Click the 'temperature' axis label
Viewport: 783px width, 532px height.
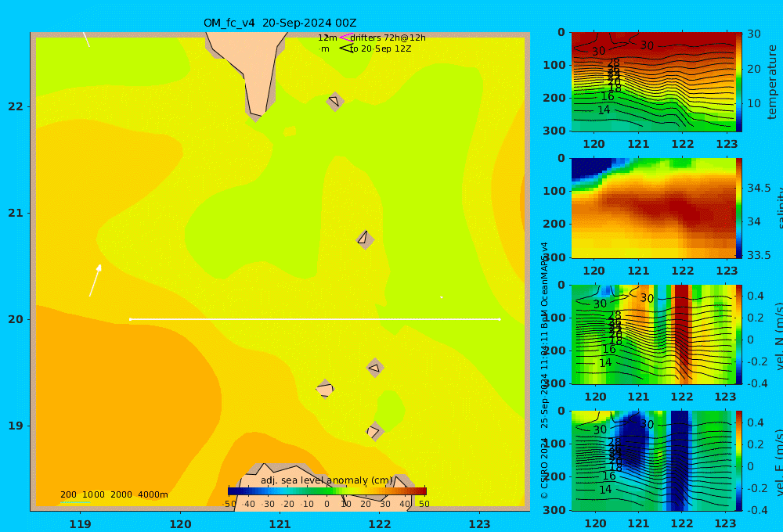point(773,82)
